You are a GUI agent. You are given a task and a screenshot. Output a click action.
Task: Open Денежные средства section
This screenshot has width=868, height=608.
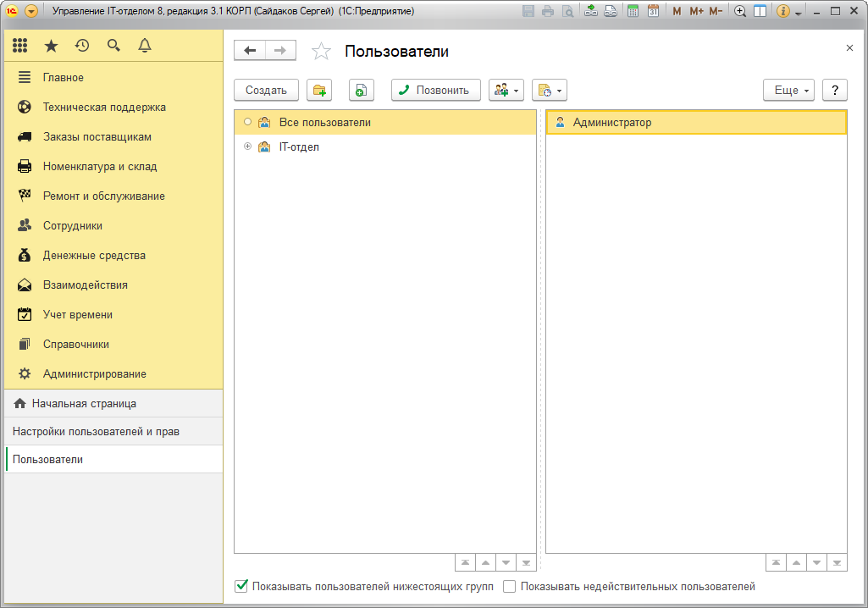pyautogui.click(x=113, y=255)
